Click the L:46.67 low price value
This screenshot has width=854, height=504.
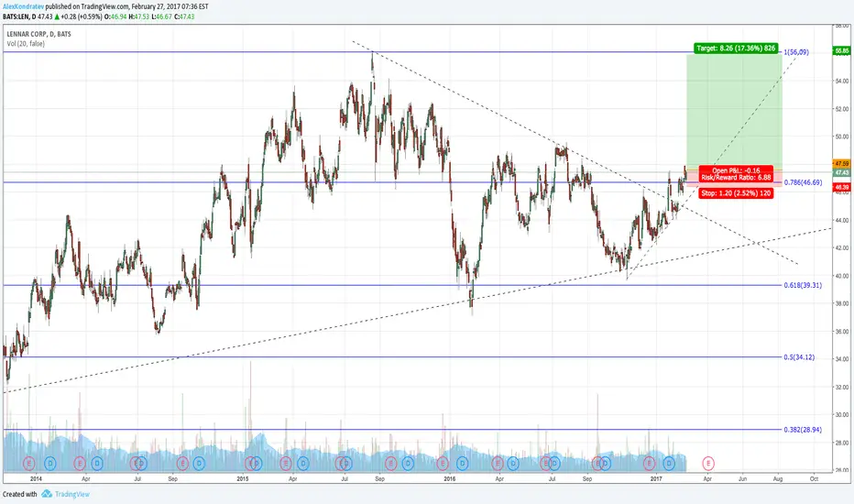[161, 16]
